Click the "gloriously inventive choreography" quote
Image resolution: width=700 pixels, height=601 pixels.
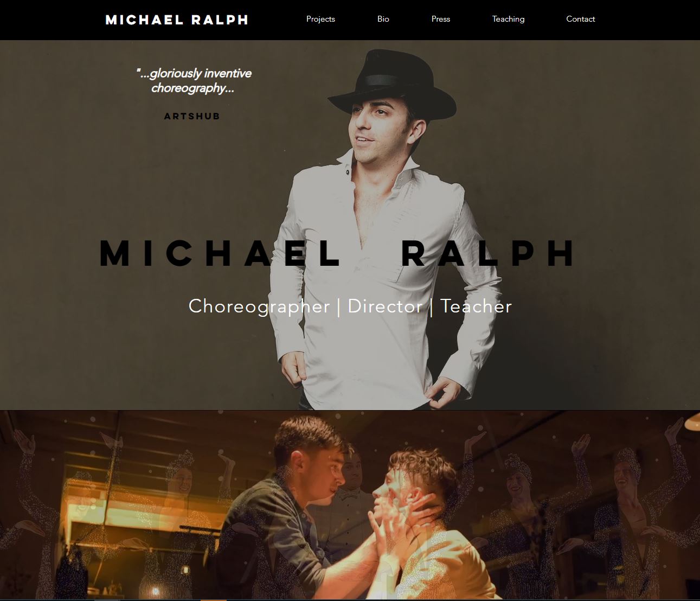click(194, 80)
